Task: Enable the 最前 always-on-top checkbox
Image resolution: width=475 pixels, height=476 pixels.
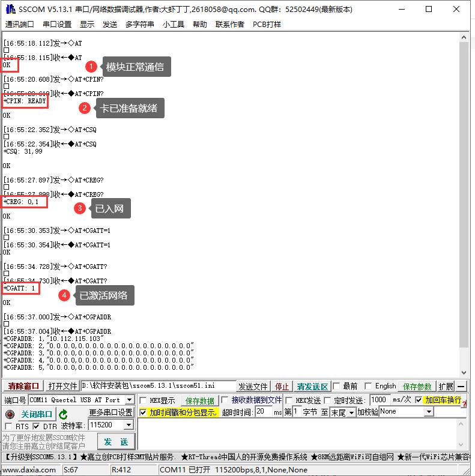Action: pyautogui.click(x=336, y=386)
